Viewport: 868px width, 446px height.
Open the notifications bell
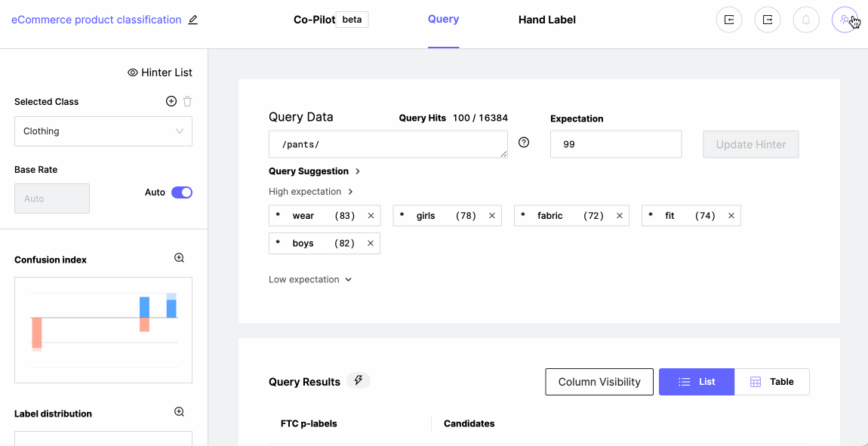coord(806,20)
